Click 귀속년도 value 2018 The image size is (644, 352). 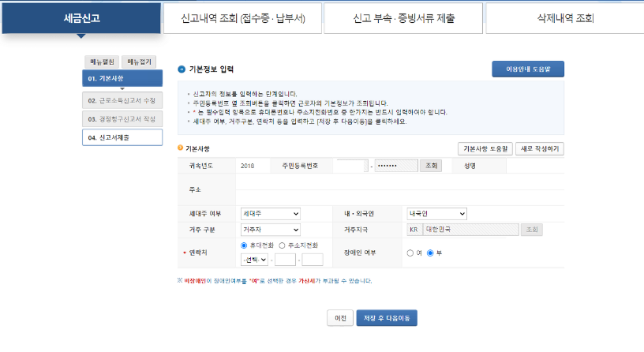tap(248, 166)
